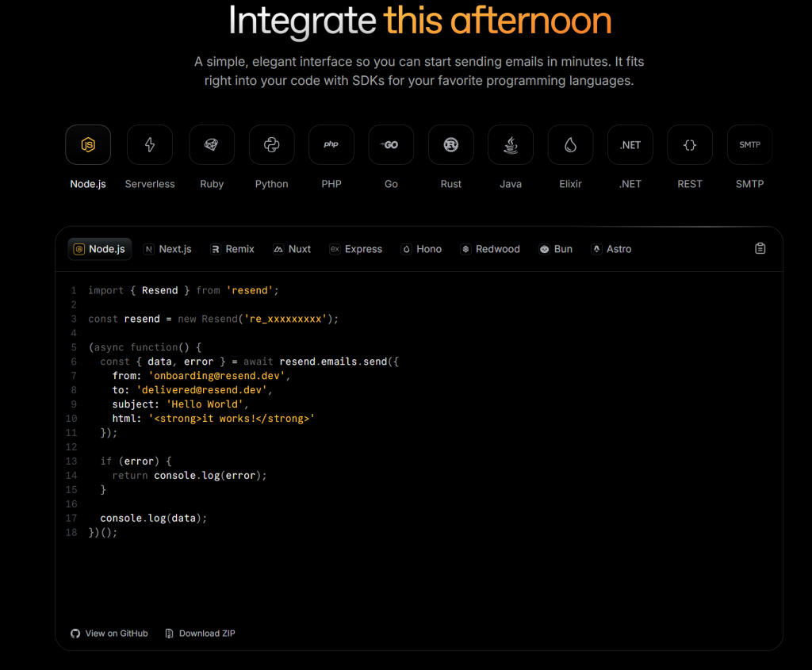Select the .NET icon tile

[x=630, y=144]
